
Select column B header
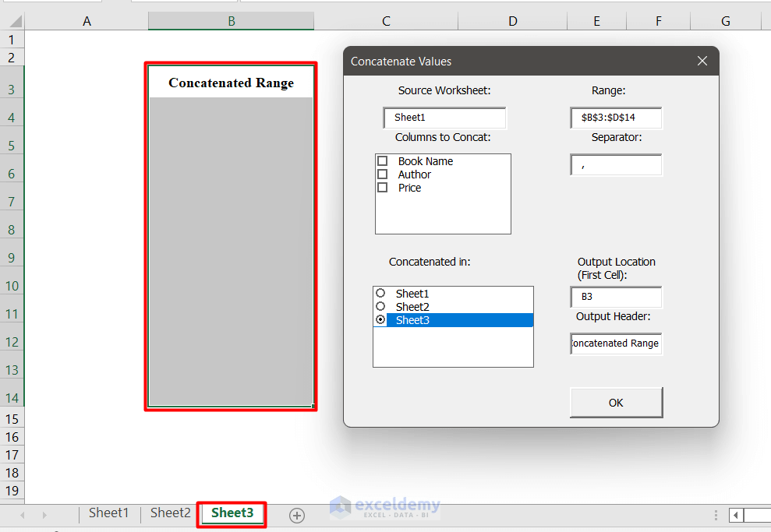(x=231, y=21)
